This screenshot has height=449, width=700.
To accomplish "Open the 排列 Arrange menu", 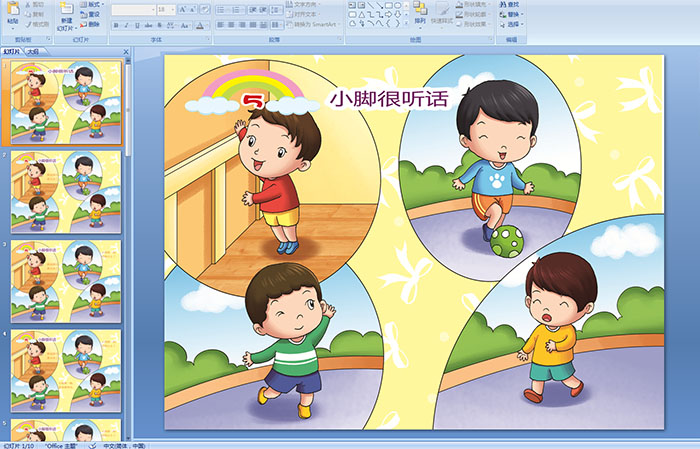I will [420, 14].
